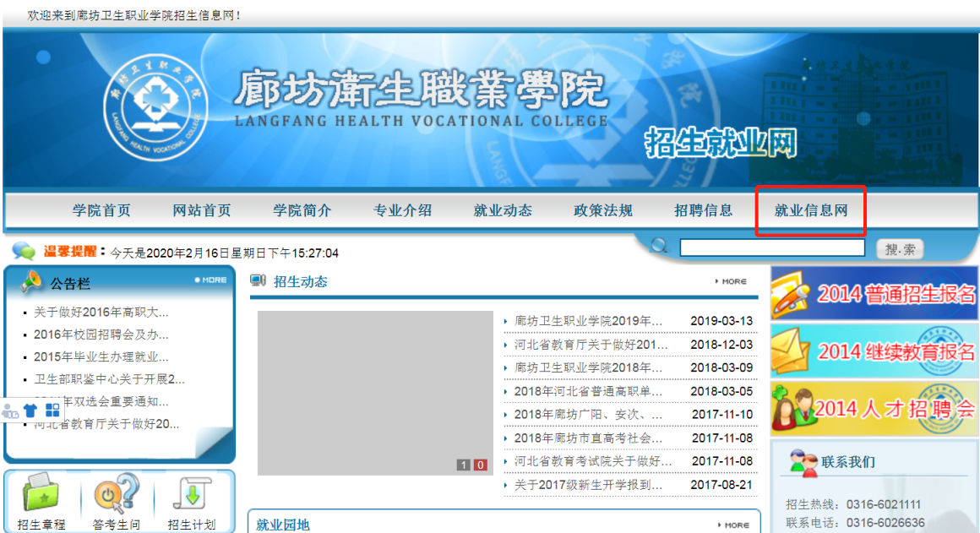Click the grid squares icon in floating widget
980x533 pixels.
pyautogui.click(x=52, y=411)
